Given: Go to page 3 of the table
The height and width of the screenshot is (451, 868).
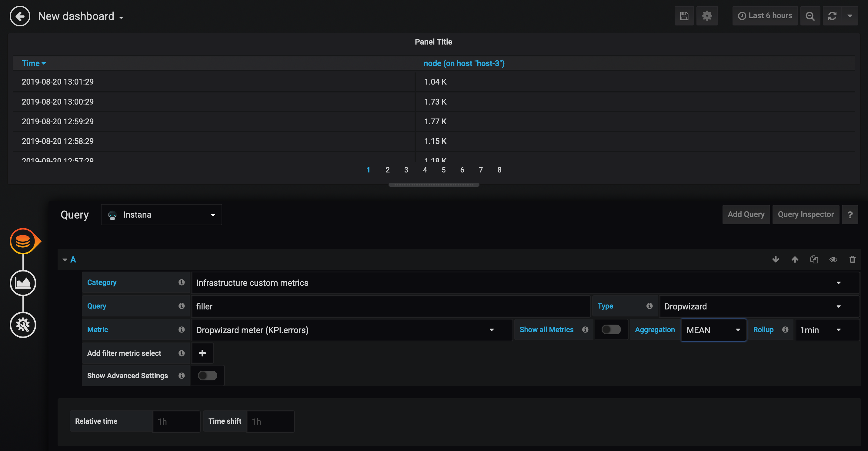Looking at the screenshot, I should point(406,170).
